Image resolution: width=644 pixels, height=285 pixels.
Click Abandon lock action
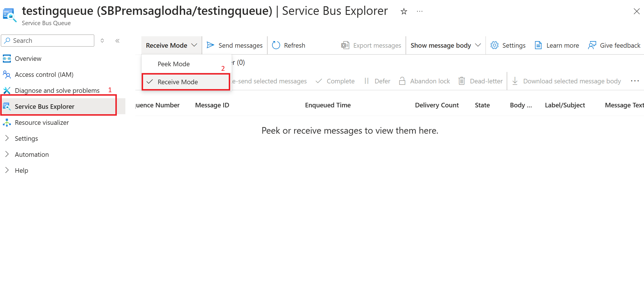pos(424,81)
